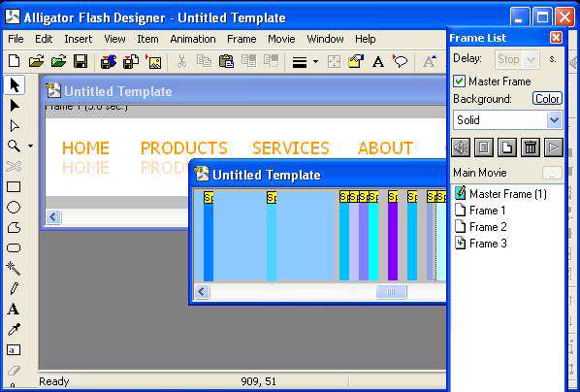Insert an image using the picture icon
The width and height of the screenshot is (580, 392).
pyautogui.click(x=153, y=61)
